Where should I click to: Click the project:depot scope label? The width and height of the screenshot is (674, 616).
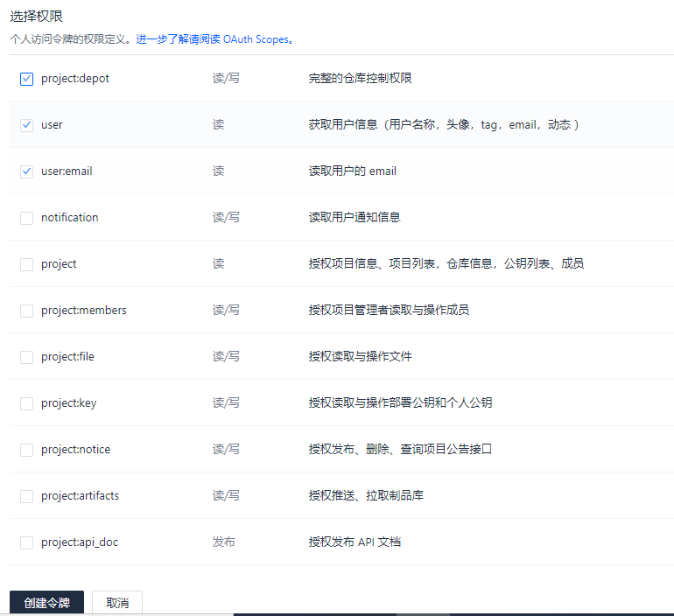point(75,79)
